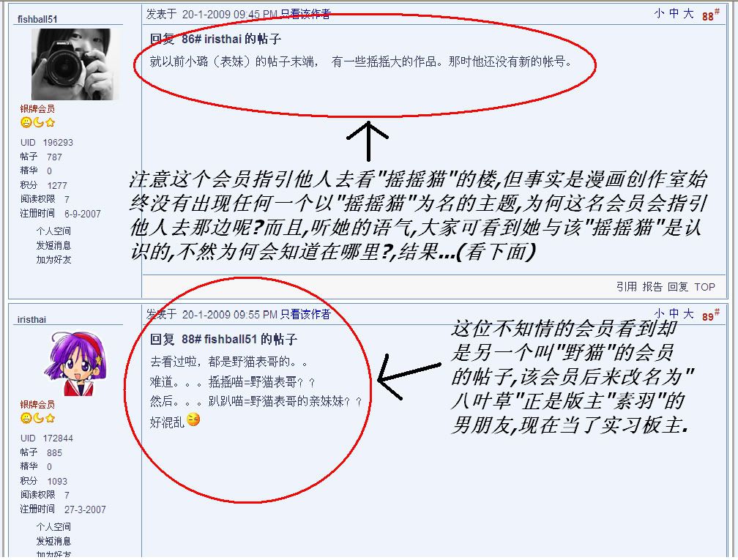Click fishball51's moon rank icon
Image resolution: width=738 pixels, height=560 pixels.
pyautogui.click(x=38, y=123)
